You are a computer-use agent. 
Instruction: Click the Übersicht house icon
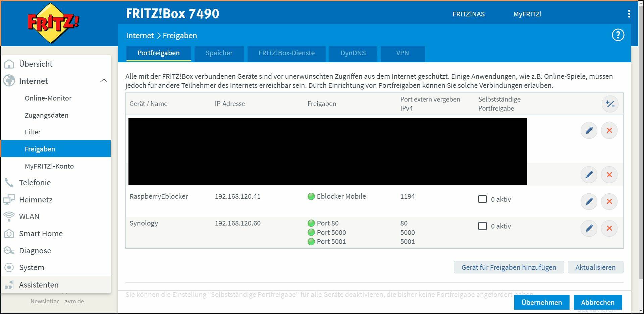click(x=9, y=64)
